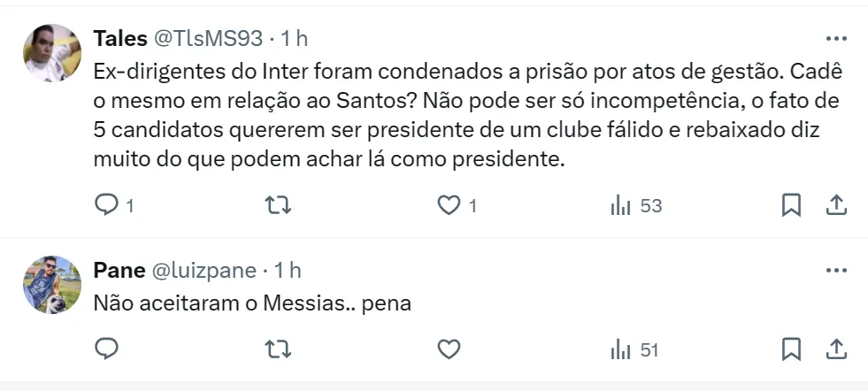Viewport: 868px width, 391px height.
Task: Open Tales' profile picture
Action: pyautogui.click(x=51, y=53)
